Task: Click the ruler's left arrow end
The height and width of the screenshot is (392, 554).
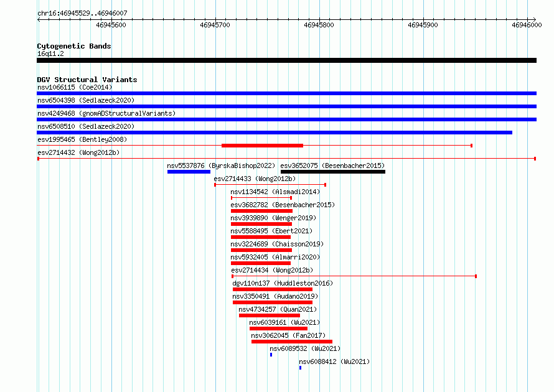Action: point(39,19)
